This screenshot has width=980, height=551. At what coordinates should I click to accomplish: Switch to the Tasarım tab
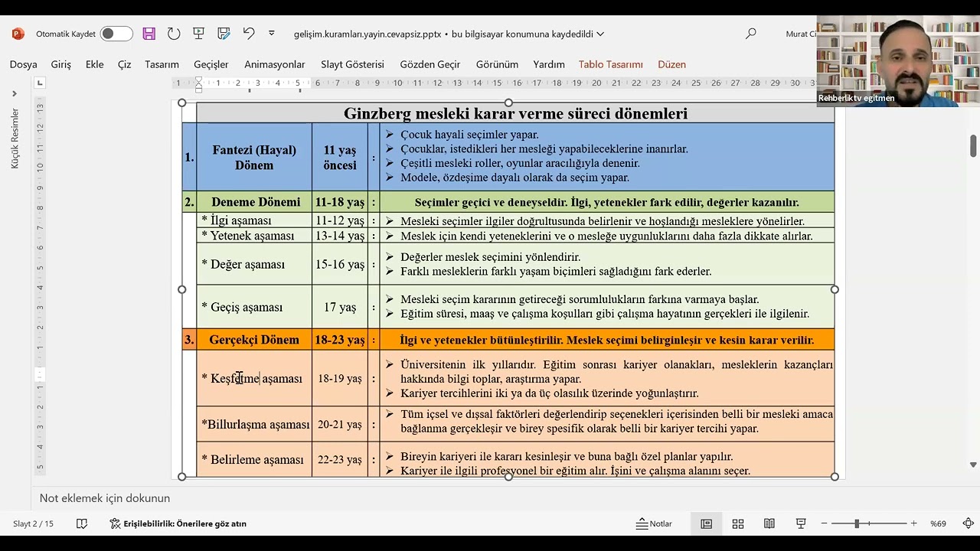coord(162,64)
